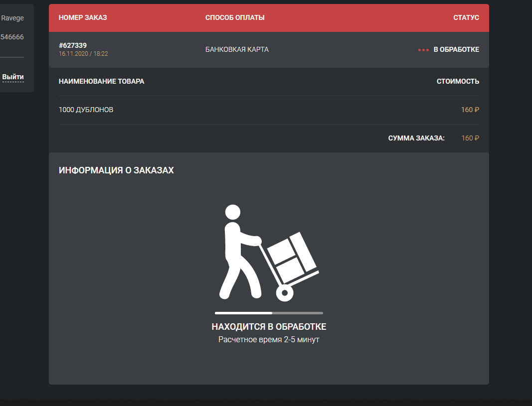The height and width of the screenshot is (406, 532).
Task: Click the СТАТУС column header
Action: 466,17
